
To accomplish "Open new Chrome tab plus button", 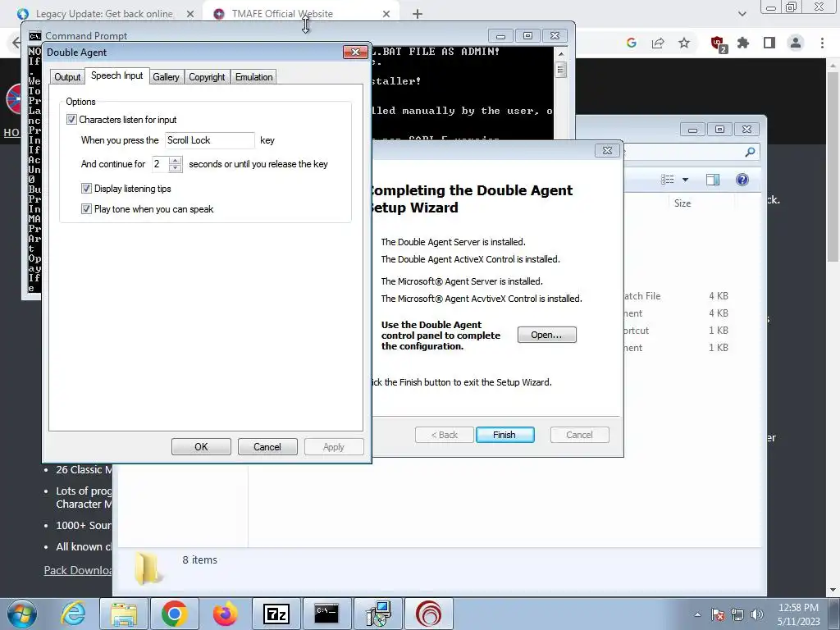I will 418,14.
